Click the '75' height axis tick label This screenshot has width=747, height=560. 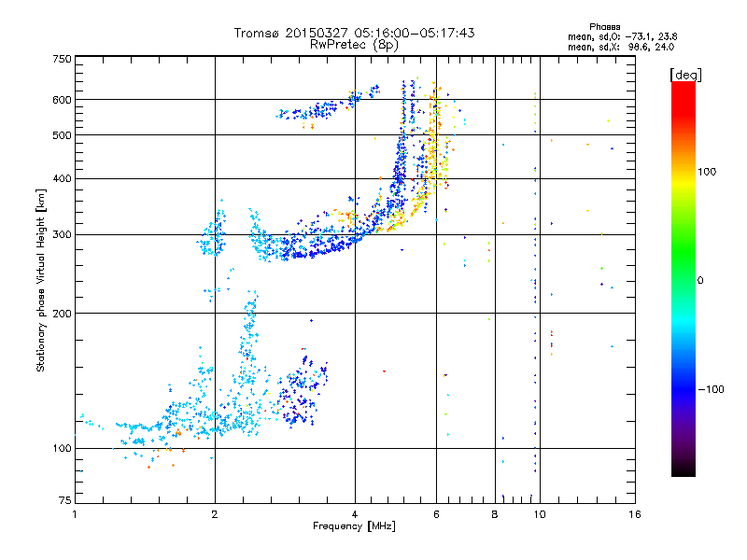[65, 500]
